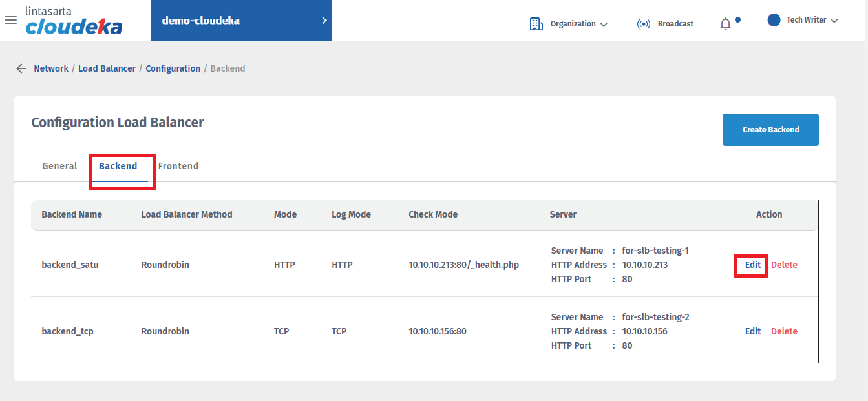Open Load Balancer breadcrumb link
868x401 pixels.
107,68
